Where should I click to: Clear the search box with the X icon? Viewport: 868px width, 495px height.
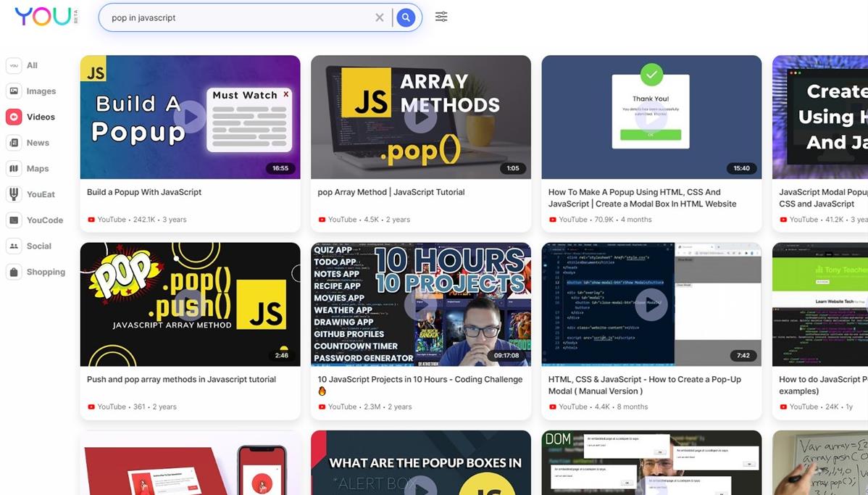click(x=379, y=17)
